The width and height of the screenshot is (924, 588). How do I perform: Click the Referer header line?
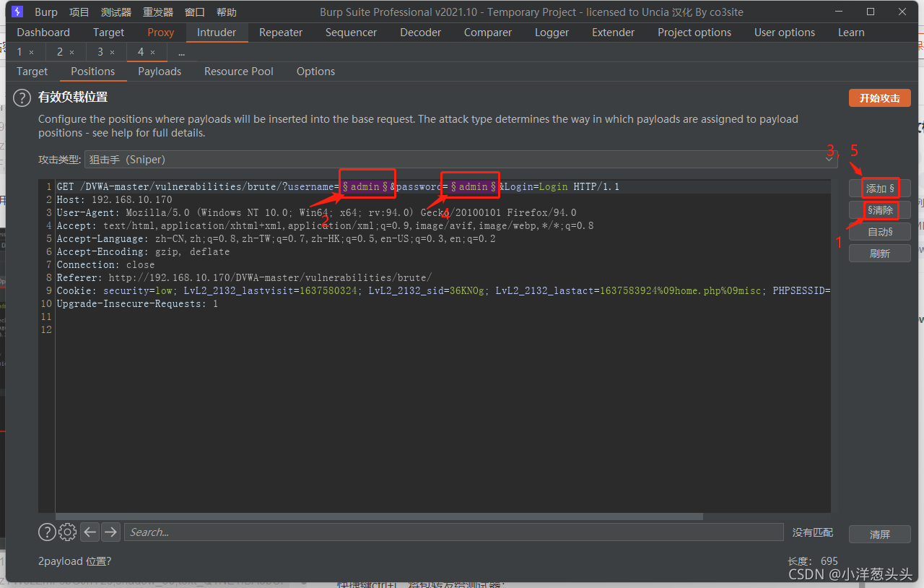pyautogui.click(x=244, y=277)
